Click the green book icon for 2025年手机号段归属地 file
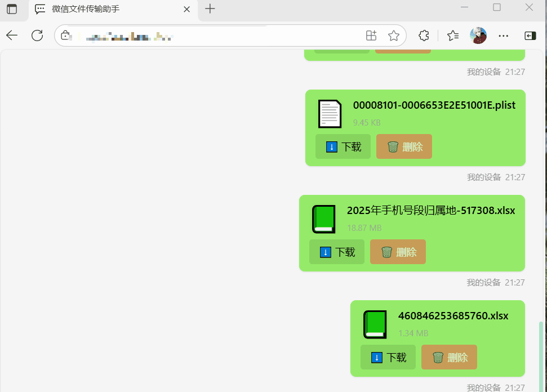 [x=323, y=219]
